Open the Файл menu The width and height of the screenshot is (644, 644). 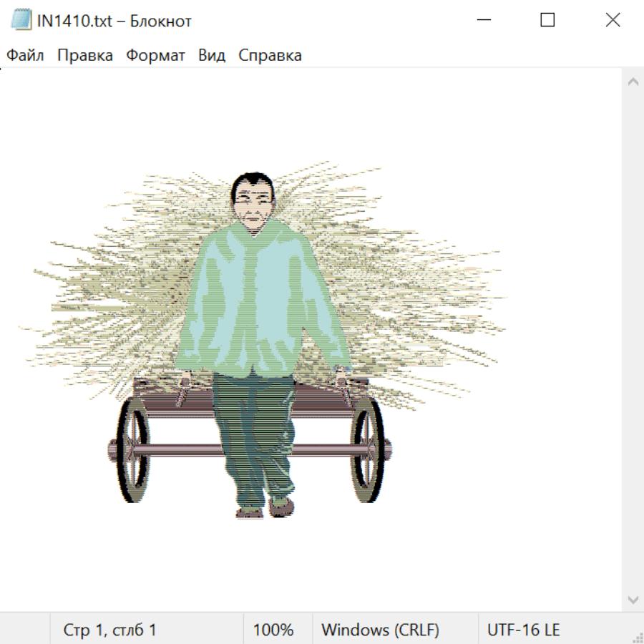click(x=25, y=56)
